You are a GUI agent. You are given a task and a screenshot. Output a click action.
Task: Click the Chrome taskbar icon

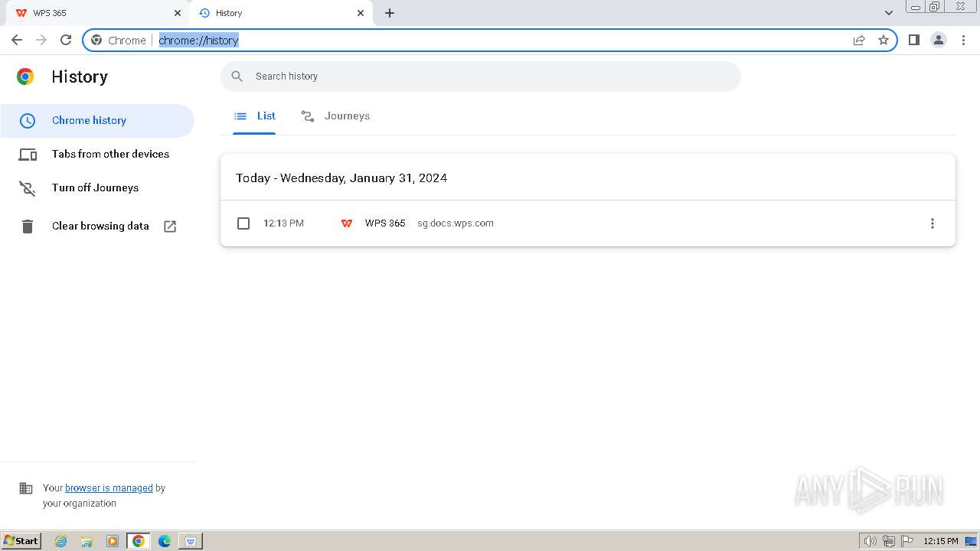pyautogui.click(x=139, y=541)
